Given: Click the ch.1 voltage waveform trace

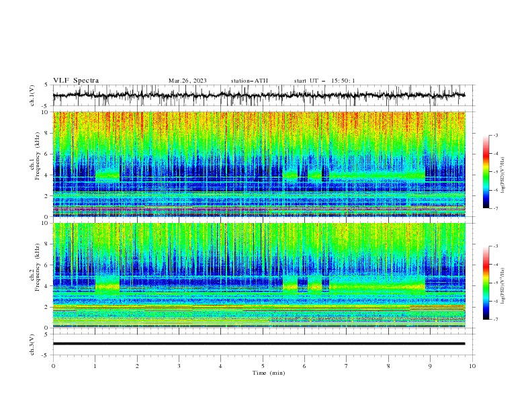Looking at the screenshot, I should click(259, 95).
